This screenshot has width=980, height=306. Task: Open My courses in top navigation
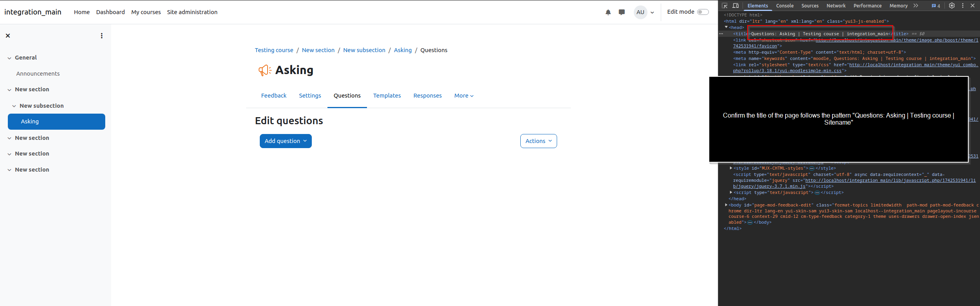tap(146, 12)
